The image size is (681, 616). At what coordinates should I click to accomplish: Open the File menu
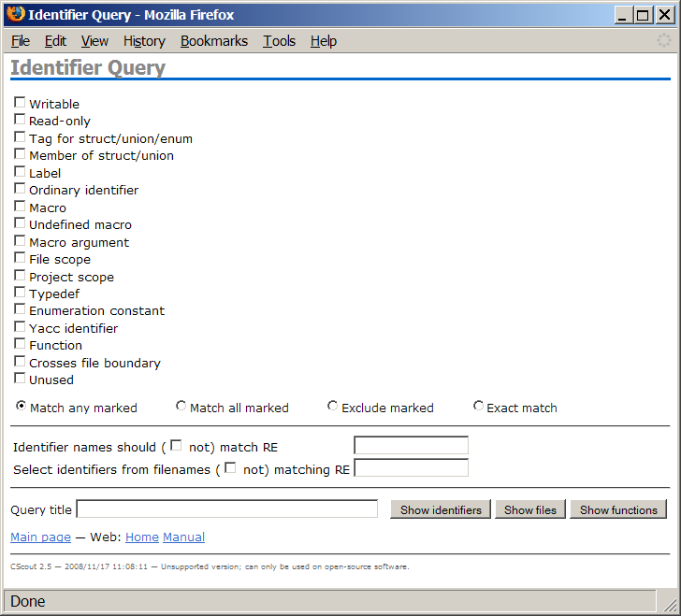click(x=21, y=41)
